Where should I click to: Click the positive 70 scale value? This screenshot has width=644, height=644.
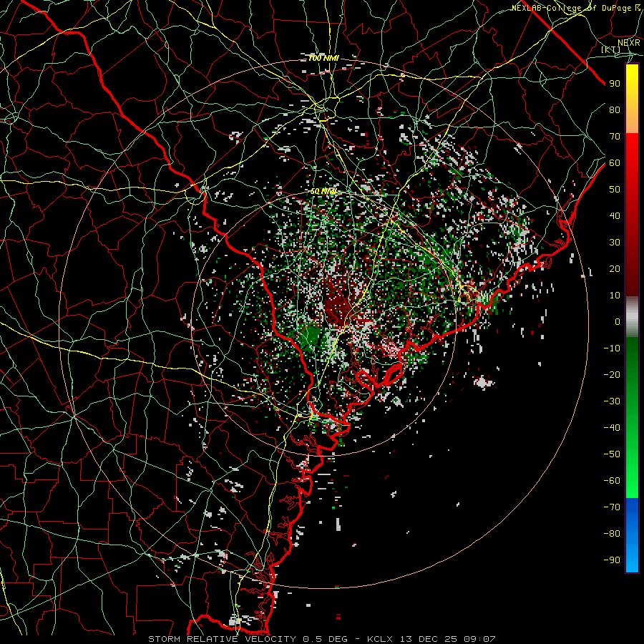(x=615, y=137)
